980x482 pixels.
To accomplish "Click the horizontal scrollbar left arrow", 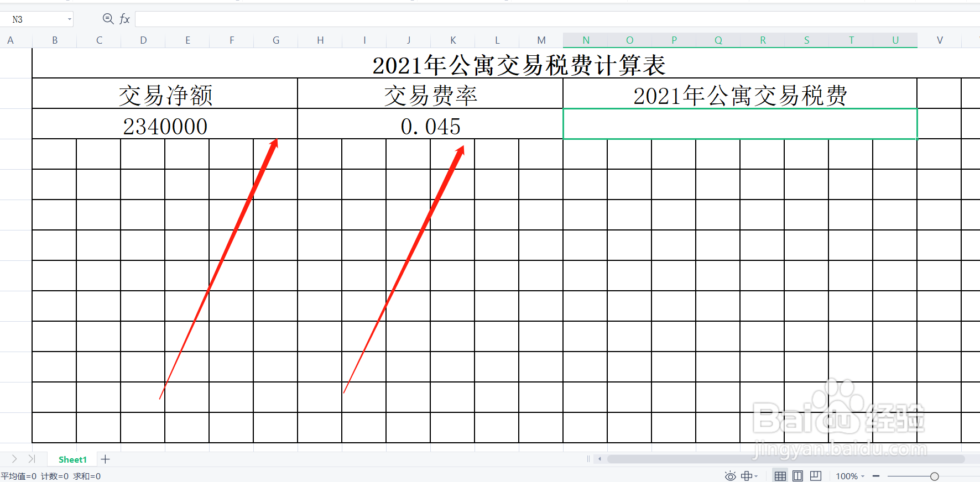I will (x=600, y=459).
